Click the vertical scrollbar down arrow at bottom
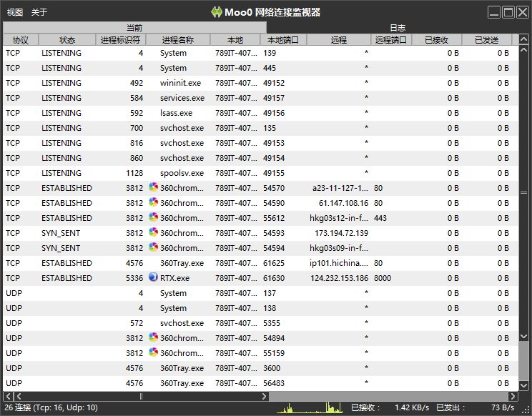The height and width of the screenshot is (416, 532). pos(523,385)
